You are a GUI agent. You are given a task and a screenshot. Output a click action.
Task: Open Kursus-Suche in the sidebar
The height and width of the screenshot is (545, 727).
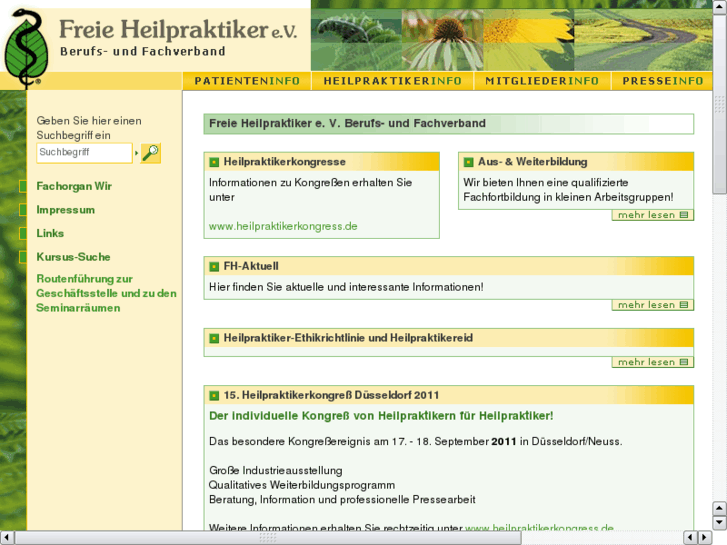click(73, 257)
